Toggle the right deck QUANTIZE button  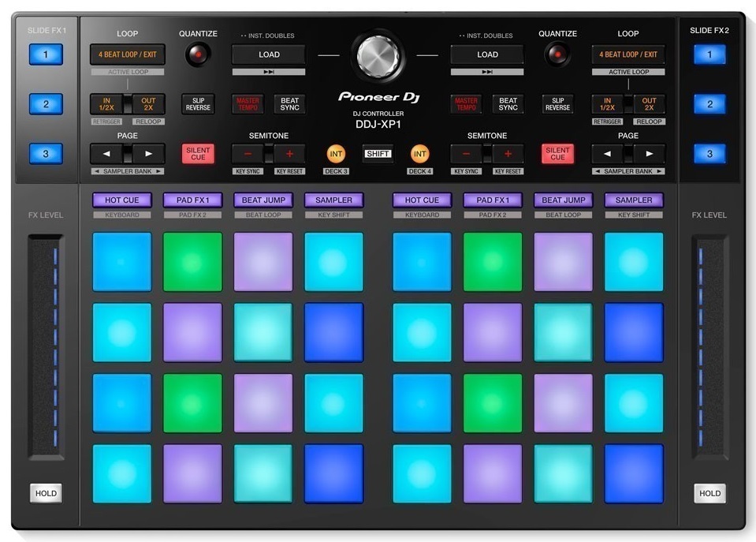click(557, 54)
